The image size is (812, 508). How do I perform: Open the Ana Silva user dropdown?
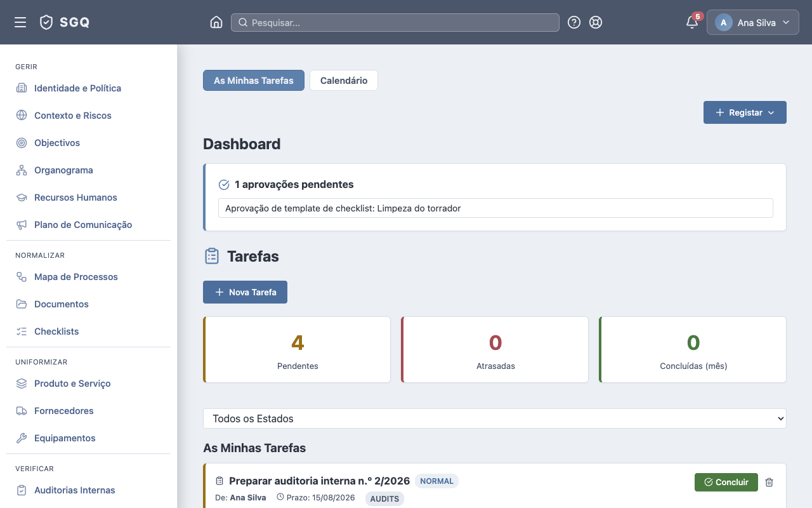pyautogui.click(x=753, y=22)
